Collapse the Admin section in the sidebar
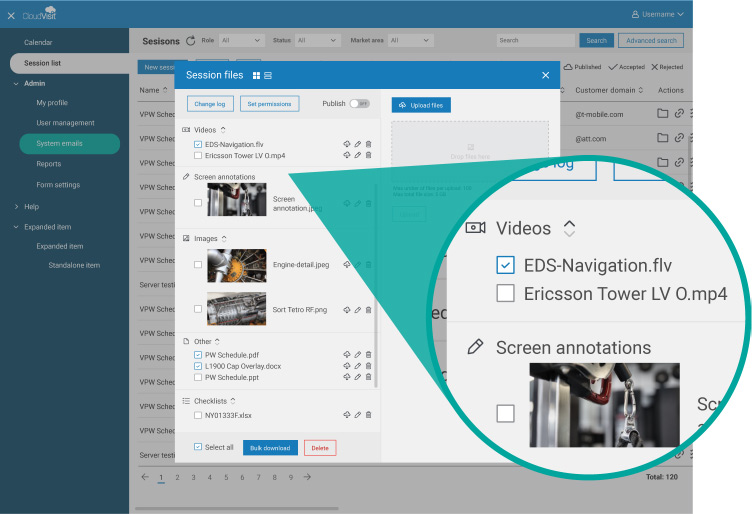This screenshot has width=752, height=514. coord(16,83)
